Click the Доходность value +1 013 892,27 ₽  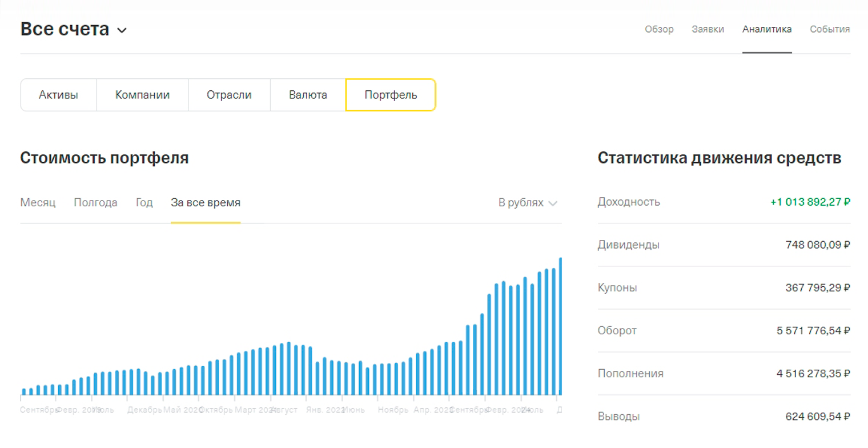[x=810, y=202]
